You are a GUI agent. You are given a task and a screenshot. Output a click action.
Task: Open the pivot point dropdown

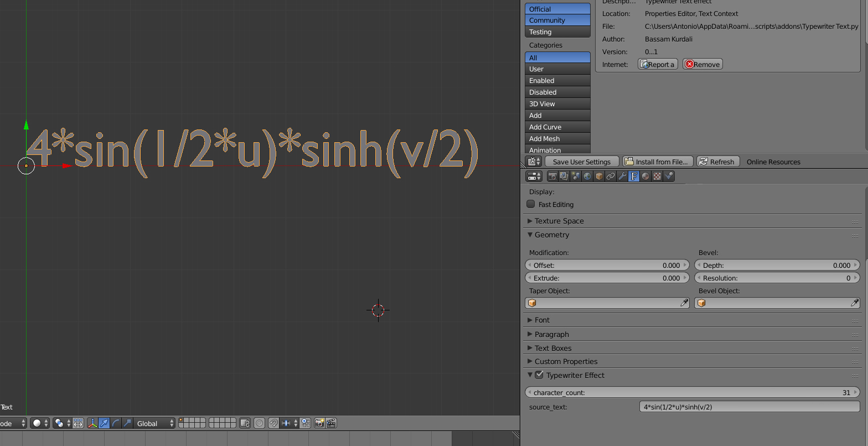pos(63,423)
